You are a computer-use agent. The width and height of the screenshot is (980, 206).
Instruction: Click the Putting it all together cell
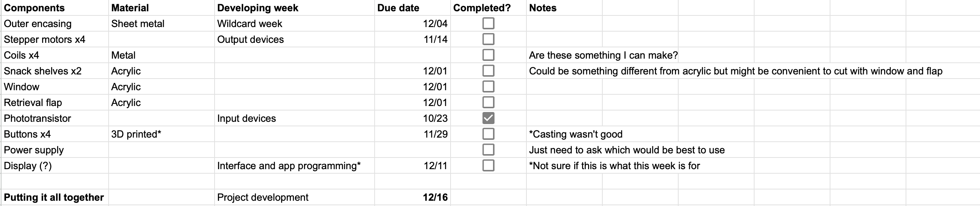(55, 197)
